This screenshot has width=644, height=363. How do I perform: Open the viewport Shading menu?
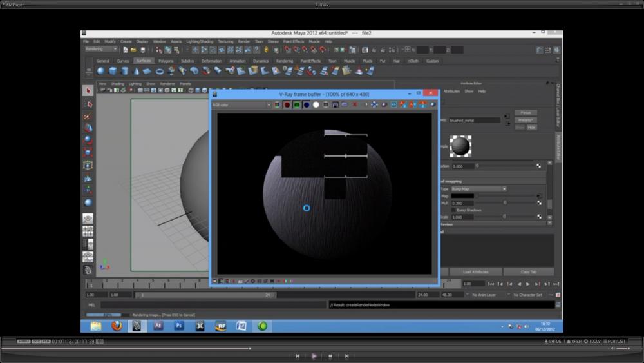coord(117,84)
